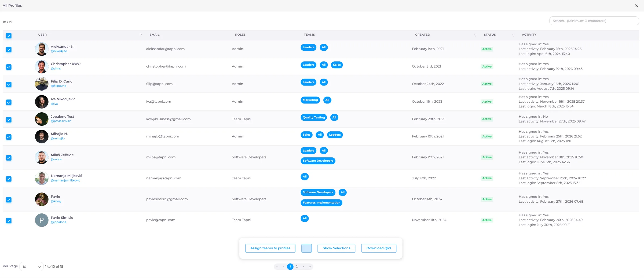Click Show Selections button
Viewport: 644px width, 278px height.
coord(336,248)
